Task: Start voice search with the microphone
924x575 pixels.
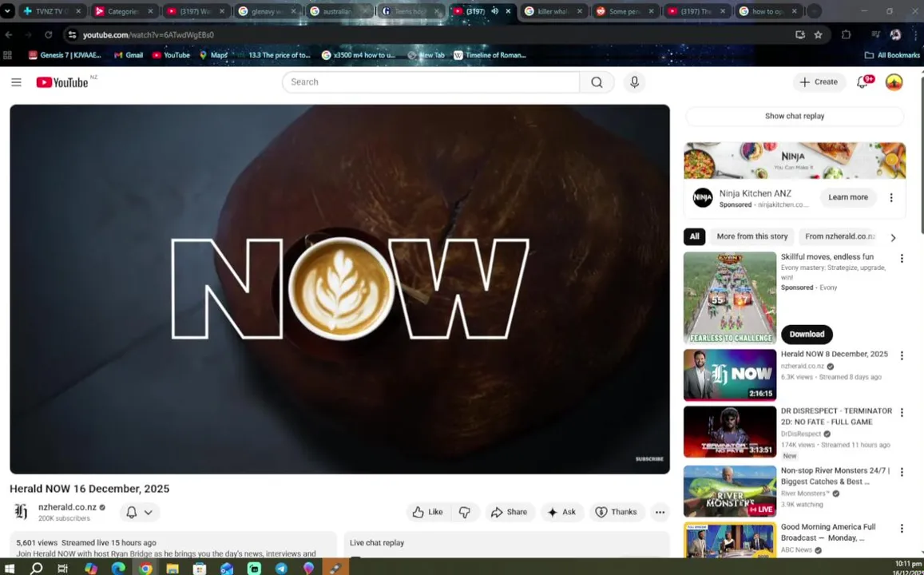Action: click(634, 82)
